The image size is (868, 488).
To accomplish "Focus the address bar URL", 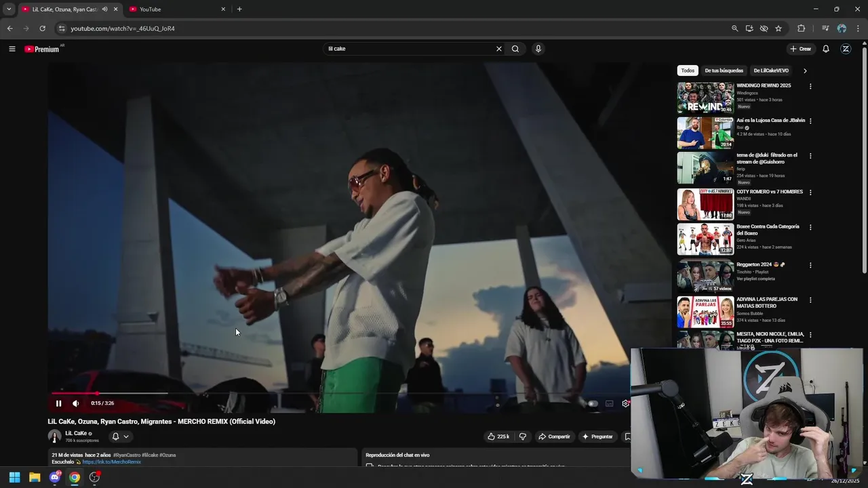I will 123,28.
